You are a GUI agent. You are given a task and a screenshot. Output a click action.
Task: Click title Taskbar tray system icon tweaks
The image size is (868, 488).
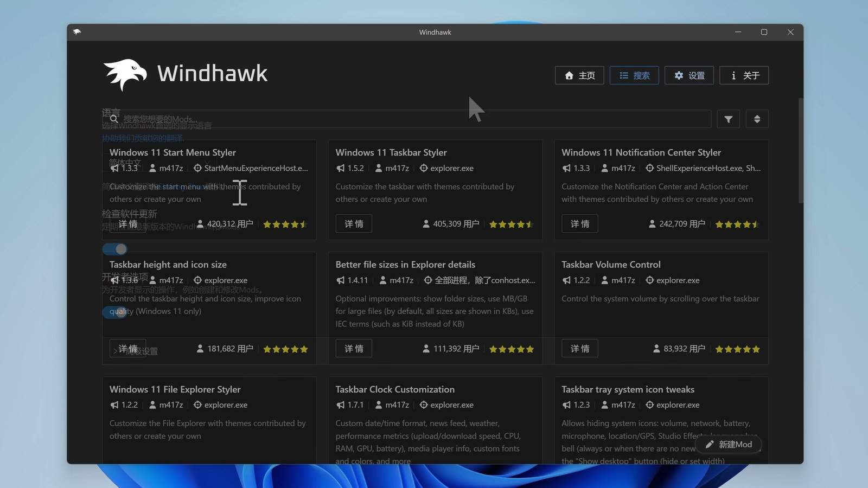point(628,389)
